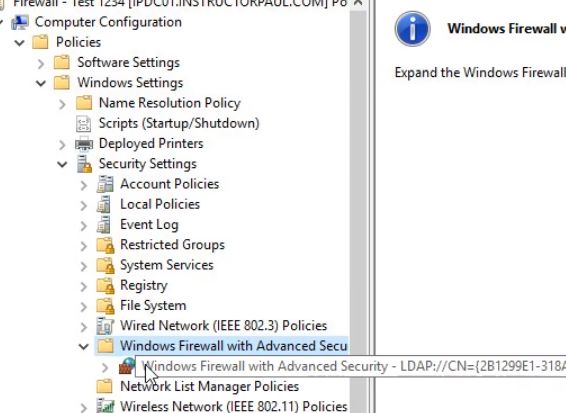Click the File System locked folder icon
This screenshot has height=413, width=566.
point(105,306)
